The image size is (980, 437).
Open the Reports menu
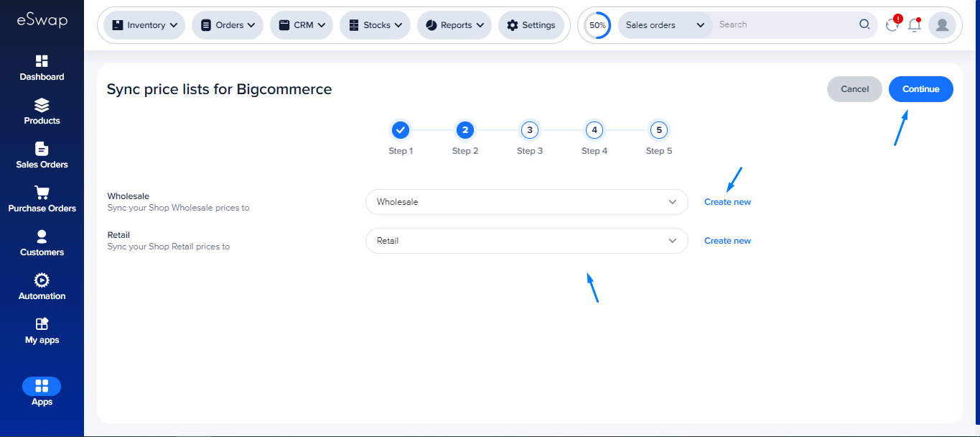[454, 25]
